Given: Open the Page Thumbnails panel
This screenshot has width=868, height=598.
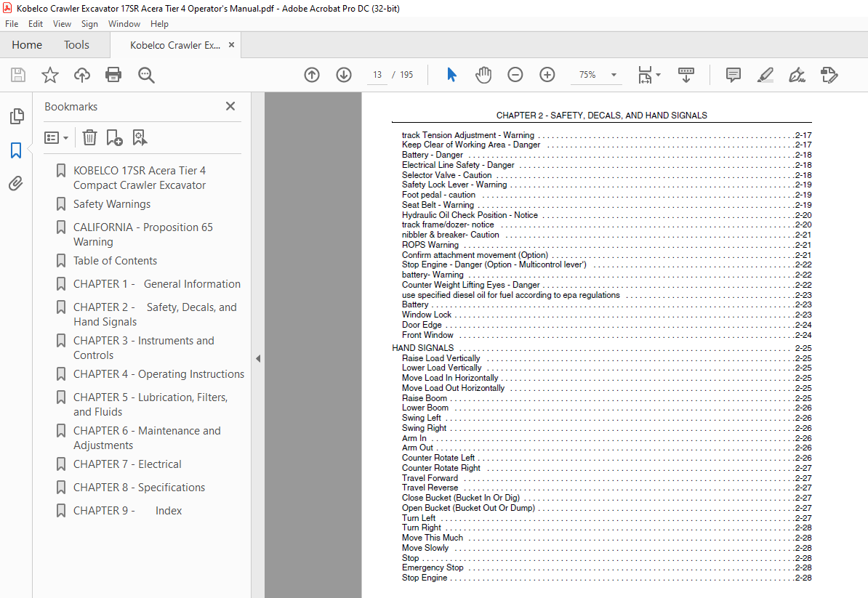Looking at the screenshot, I should pos(17,116).
